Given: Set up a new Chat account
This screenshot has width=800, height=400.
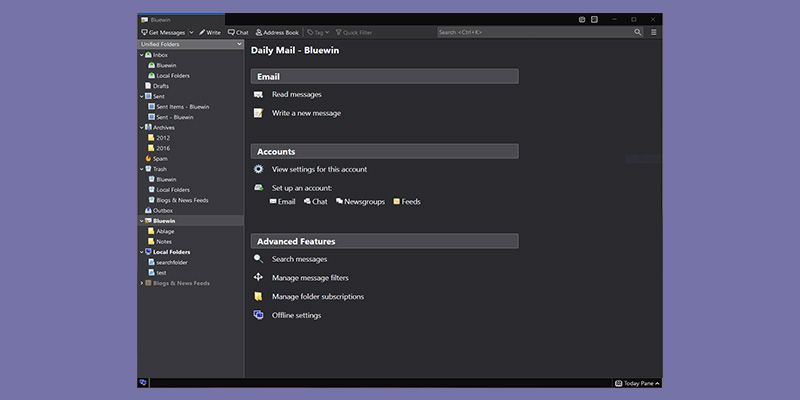Looking at the screenshot, I should click(x=316, y=202).
